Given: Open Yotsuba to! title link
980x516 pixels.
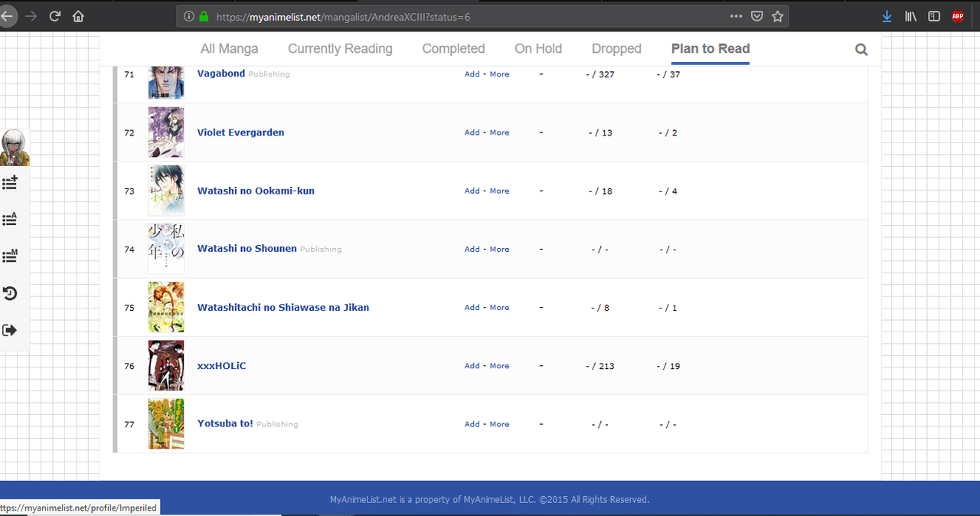Looking at the screenshot, I should tap(225, 424).
